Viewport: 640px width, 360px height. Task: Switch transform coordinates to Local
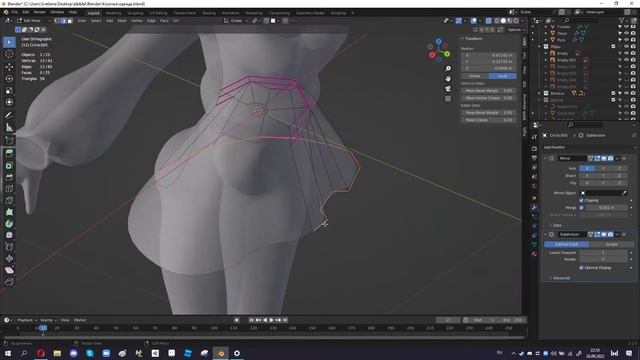[x=502, y=76]
